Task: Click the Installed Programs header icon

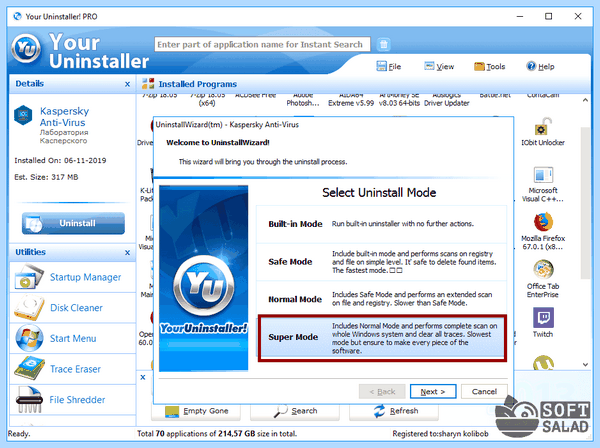Action: coord(148,84)
